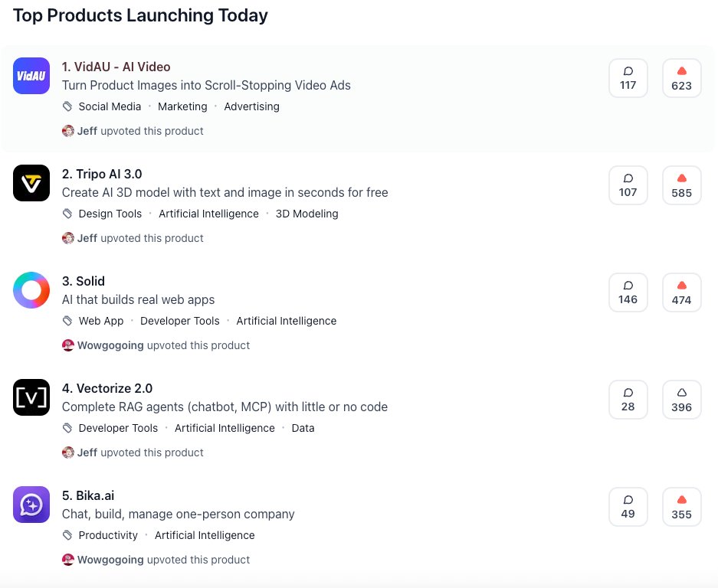The image size is (718, 588).
Task: Open the '2. Tripo AI 3.0' title
Action: click(102, 174)
